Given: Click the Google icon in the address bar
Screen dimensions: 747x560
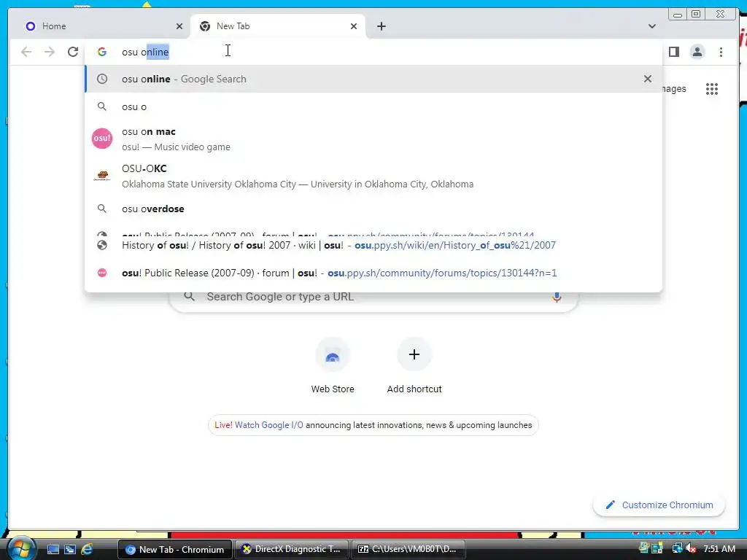Looking at the screenshot, I should (x=102, y=52).
